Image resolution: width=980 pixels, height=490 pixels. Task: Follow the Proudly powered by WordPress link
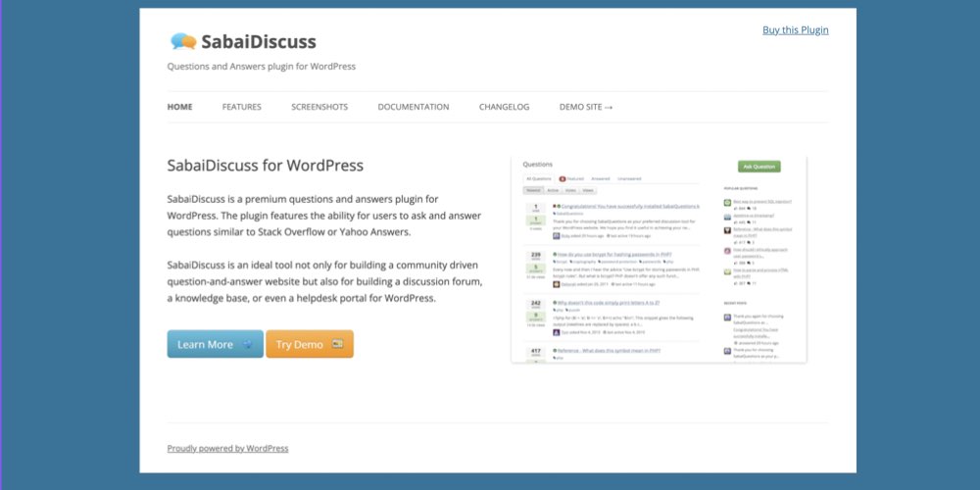[227, 448]
